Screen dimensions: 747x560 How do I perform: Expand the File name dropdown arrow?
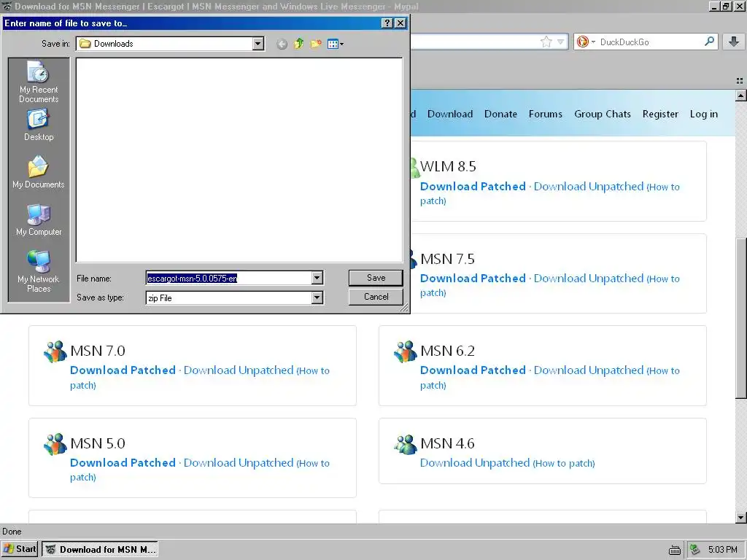[317, 278]
